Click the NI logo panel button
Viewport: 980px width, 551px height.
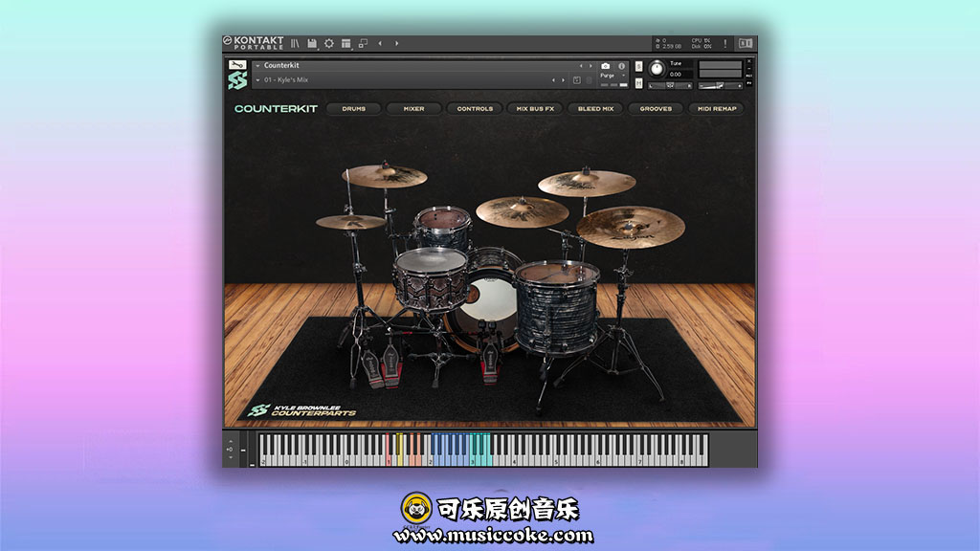pos(745,43)
